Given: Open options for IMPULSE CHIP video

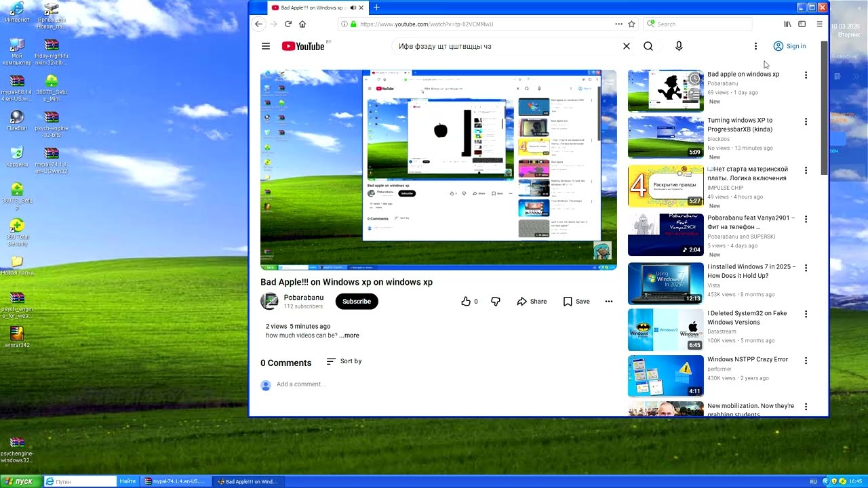Looking at the screenshot, I should [806, 170].
